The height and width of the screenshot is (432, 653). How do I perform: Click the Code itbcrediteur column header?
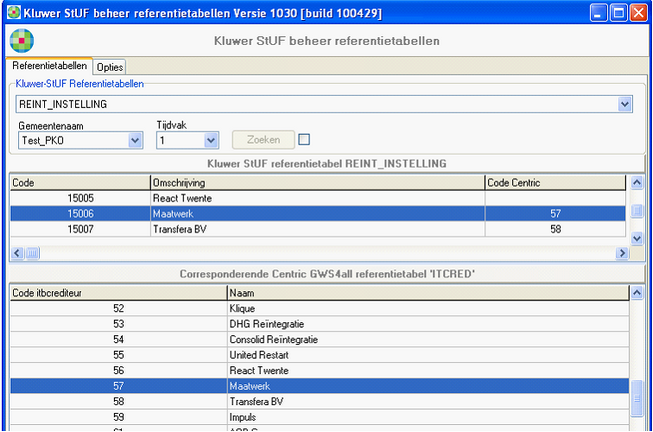pyautogui.click(x=118, y=293)
